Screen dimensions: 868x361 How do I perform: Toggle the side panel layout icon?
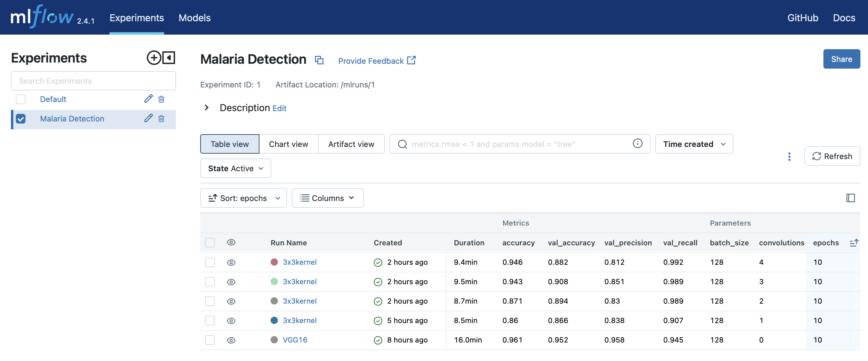click(x=850, y=198)
